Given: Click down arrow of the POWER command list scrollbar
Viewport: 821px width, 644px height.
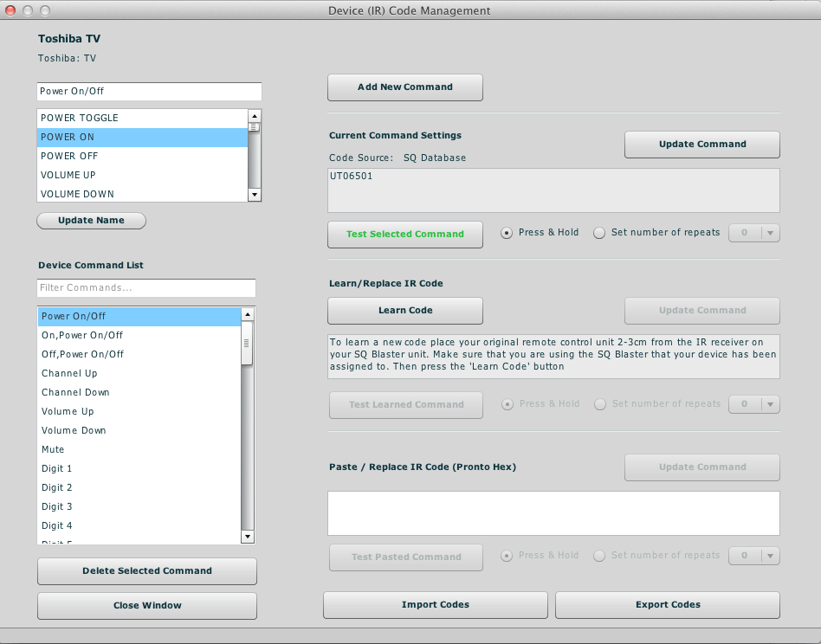Looking at the screenshot, I should [x=255, y=195].
